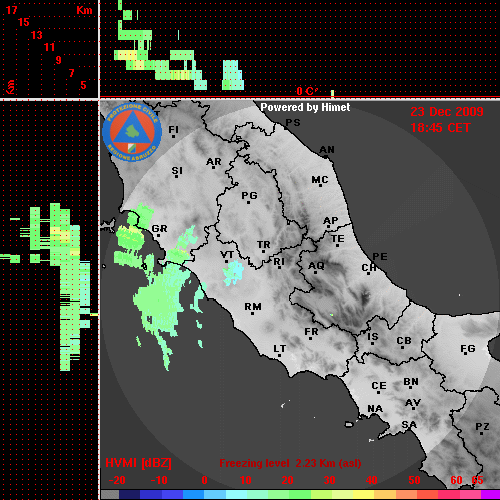Click the 'Powered by Himet' text

(x=305, y=107)
